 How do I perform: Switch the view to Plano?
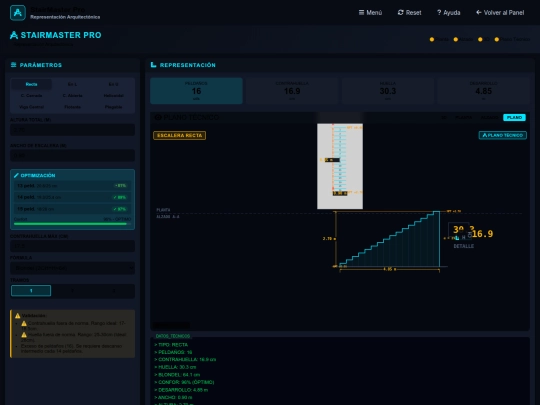(515, 117)
